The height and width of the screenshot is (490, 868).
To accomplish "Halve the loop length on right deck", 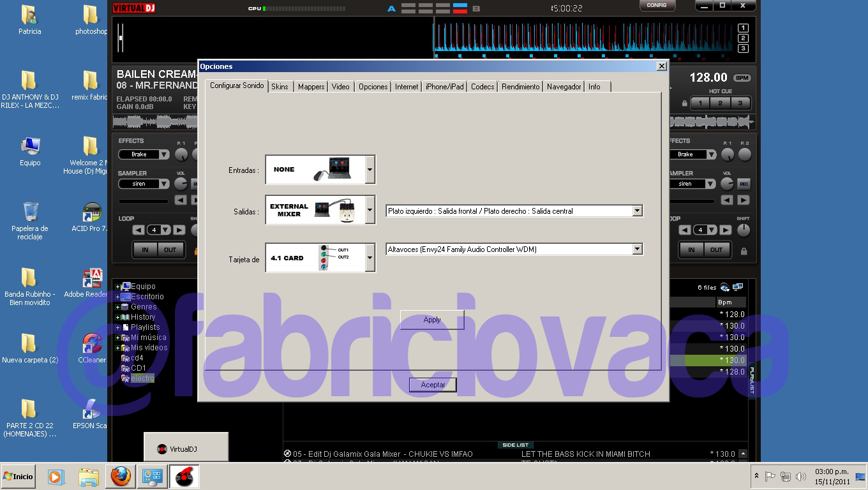I will (685, 230).
